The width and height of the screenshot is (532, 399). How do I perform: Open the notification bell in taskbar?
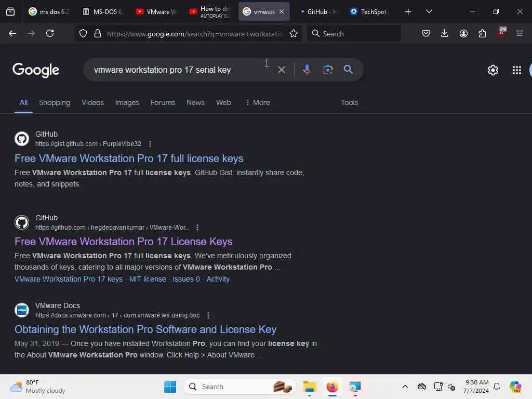(497, 387)
